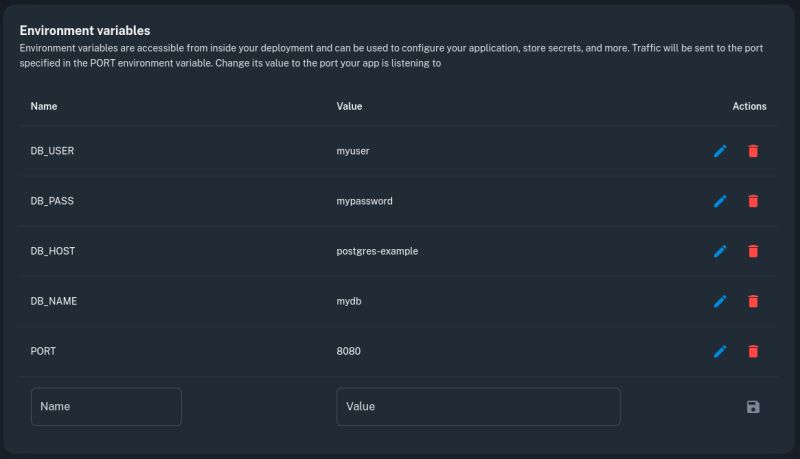Focus the new variable Value field
This screenshot has height=459, width=800.
coord(478,407)
